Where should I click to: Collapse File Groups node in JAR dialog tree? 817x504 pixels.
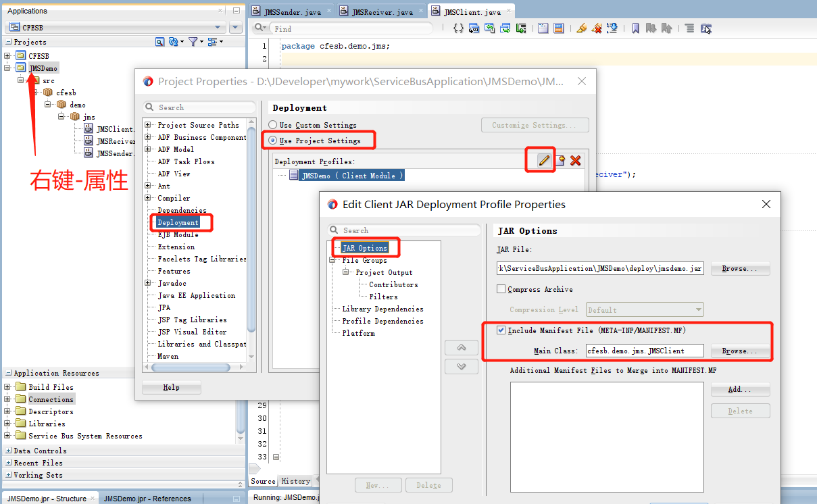point(332,260)
